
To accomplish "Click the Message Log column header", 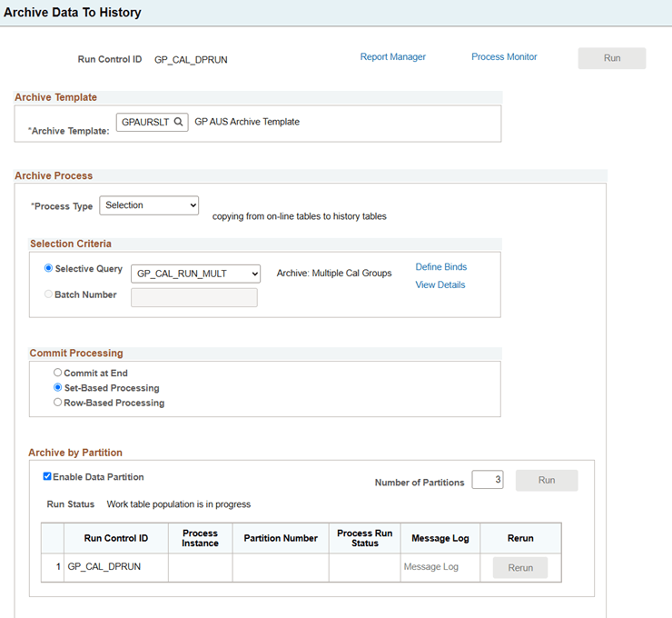I will [440, 538].
